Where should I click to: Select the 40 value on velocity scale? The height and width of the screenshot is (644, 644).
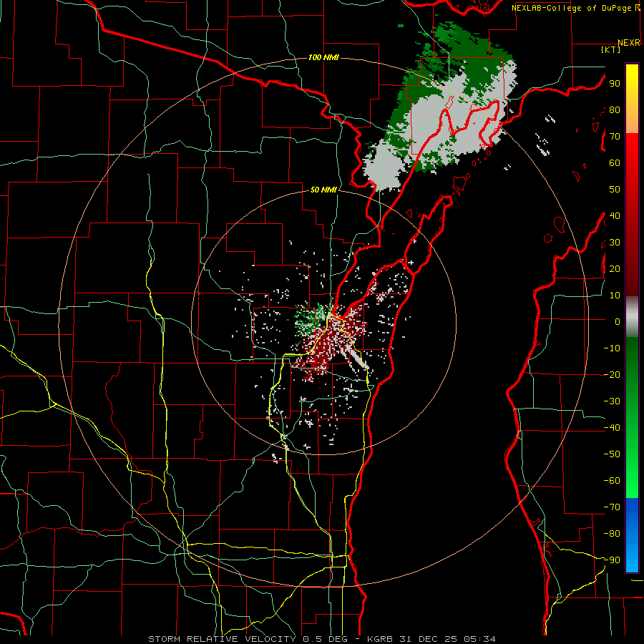[x=615, y=216]
